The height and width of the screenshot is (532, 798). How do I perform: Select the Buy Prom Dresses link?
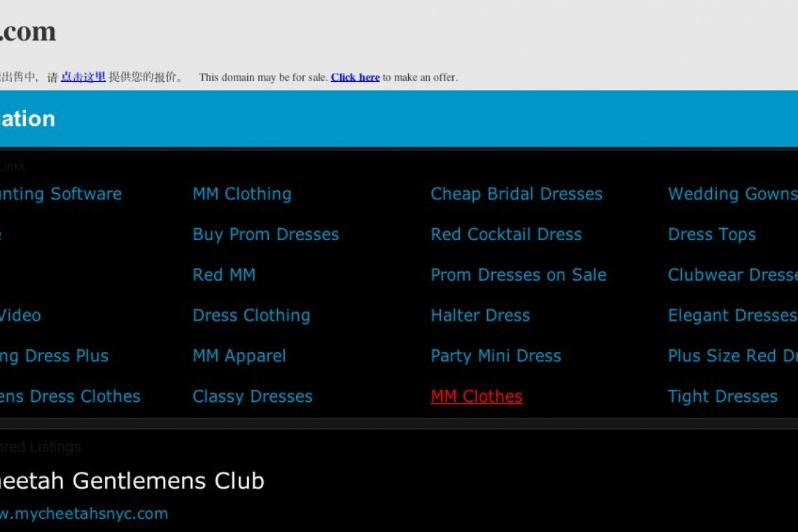click(265, 234)
